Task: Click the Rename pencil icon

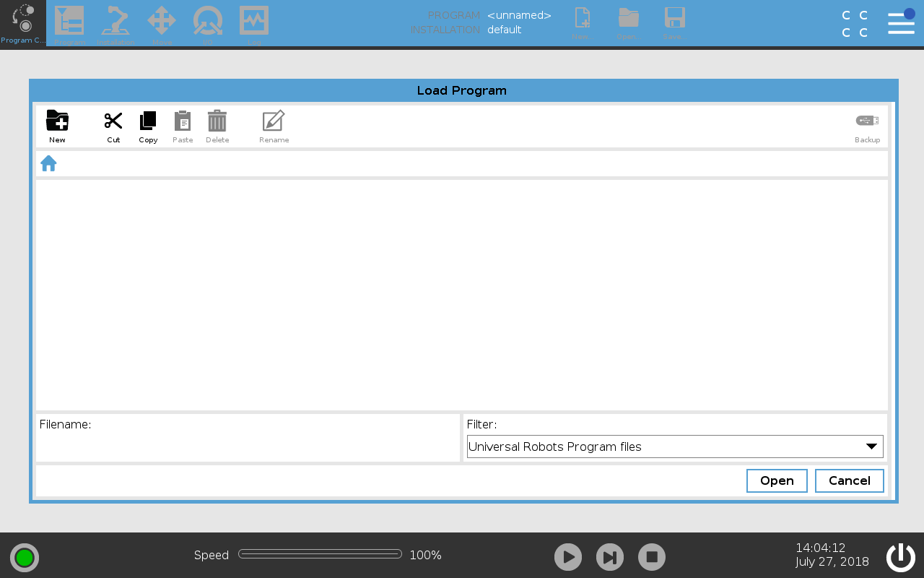Action: [274, 121]
